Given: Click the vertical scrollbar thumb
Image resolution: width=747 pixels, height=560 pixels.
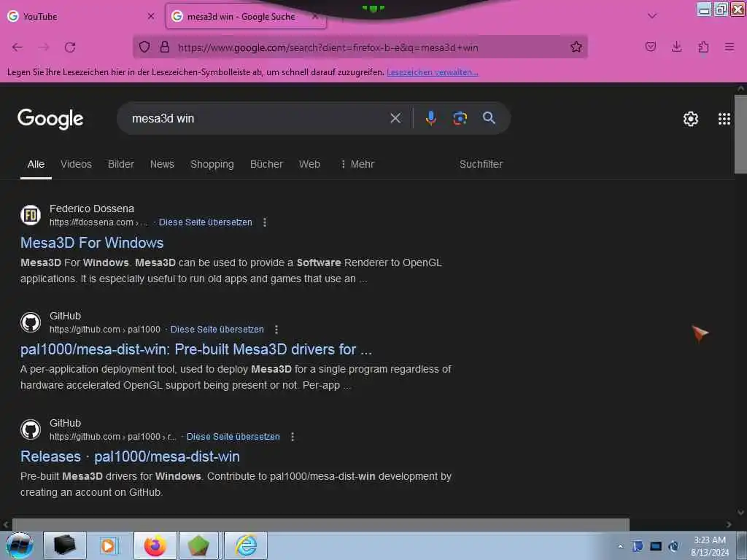Looking at the screenshot, I should point(741,134).
